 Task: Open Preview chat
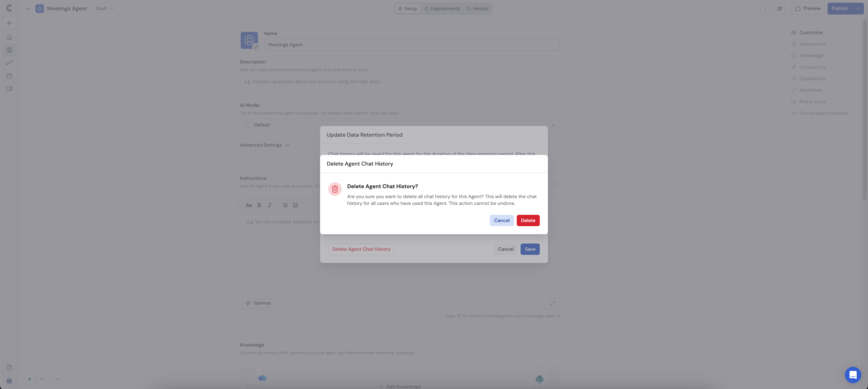807,8
